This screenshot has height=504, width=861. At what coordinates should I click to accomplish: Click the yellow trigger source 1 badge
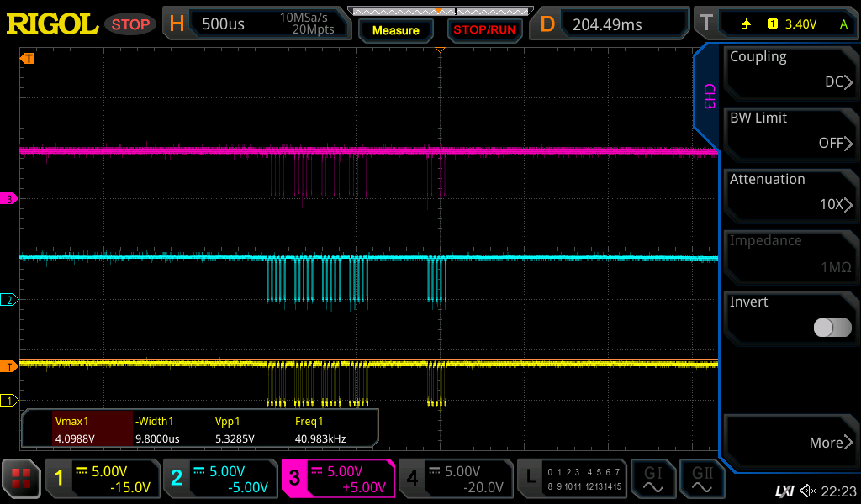point(773,24)
